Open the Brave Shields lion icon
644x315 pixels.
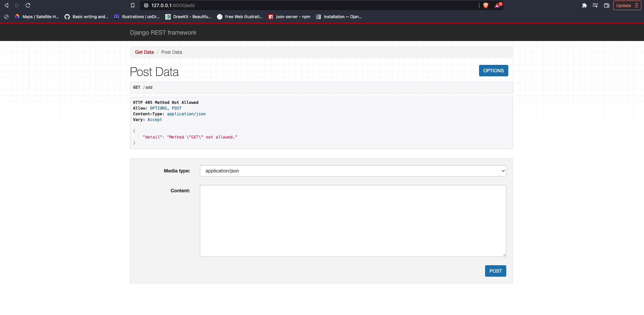486,5
